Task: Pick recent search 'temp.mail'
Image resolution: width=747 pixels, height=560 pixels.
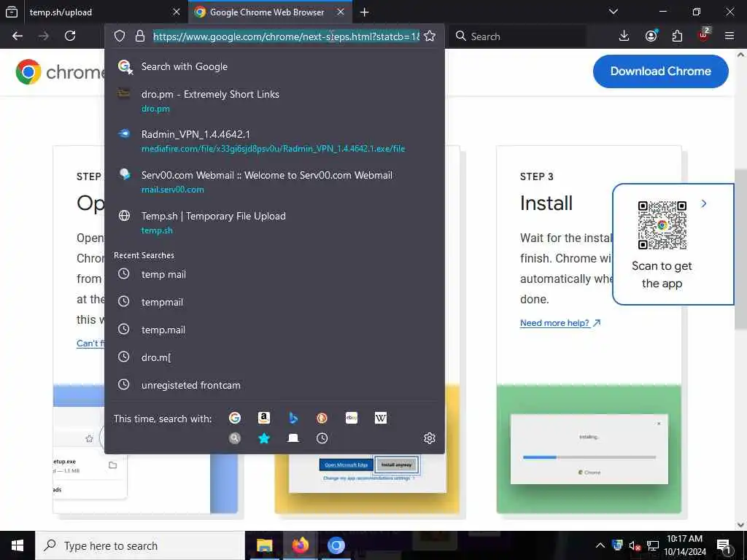Action: pyautogui.click(x=274, y=330)
